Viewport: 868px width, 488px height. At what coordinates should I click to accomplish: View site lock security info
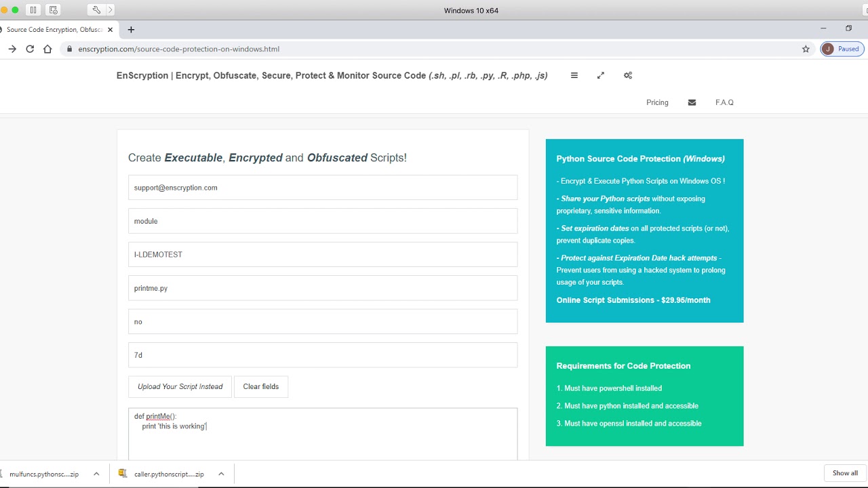pyautogui.click(x=69, y=49)
